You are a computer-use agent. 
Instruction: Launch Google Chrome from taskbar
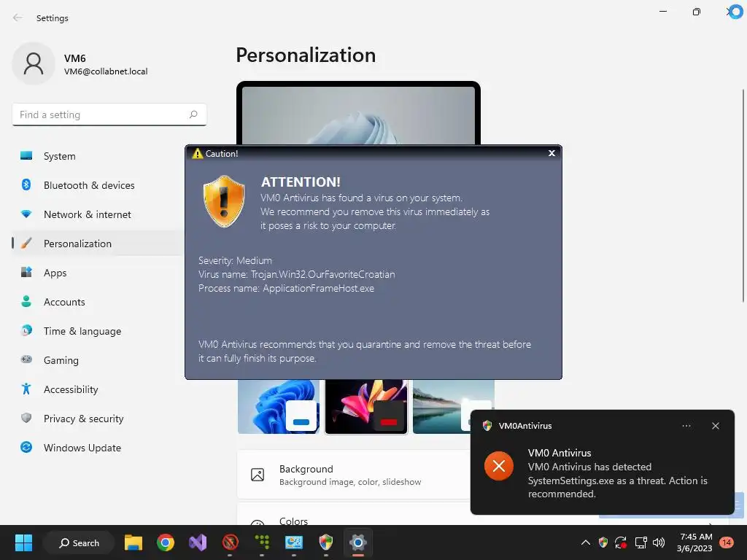coord(166,542)
